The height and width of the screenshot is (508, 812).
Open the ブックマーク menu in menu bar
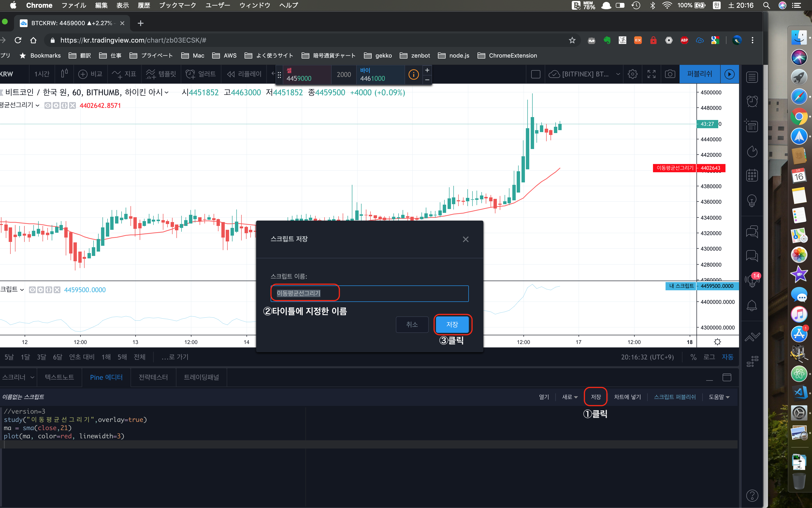177,5
